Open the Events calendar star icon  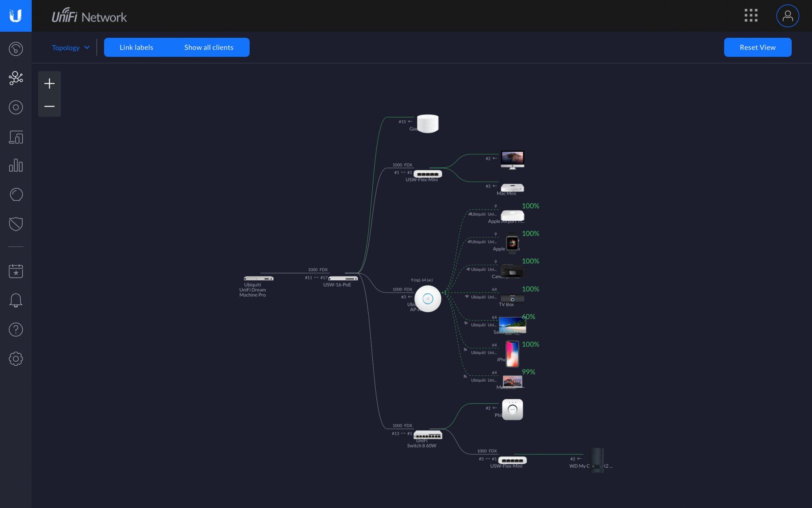pyautogui.click(x=16, y=271)
